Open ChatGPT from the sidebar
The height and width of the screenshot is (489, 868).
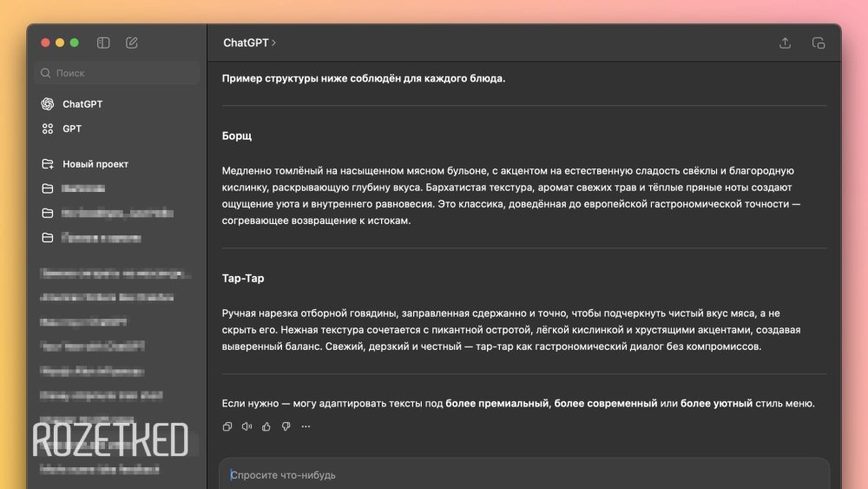(x=82, y=104)
